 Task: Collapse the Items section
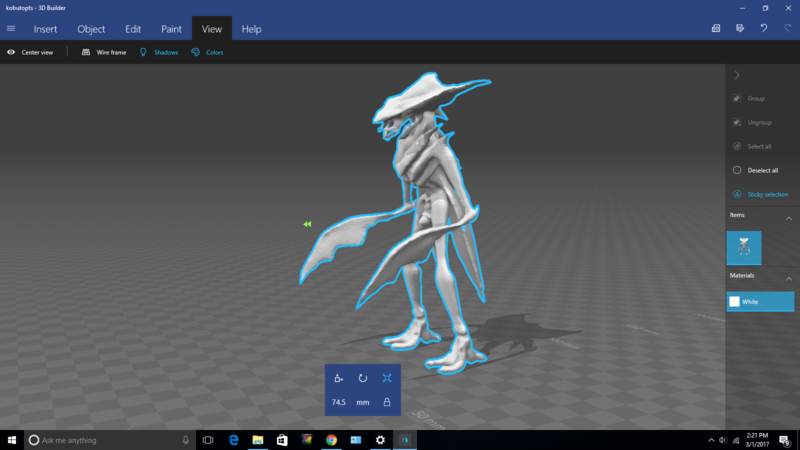tap(788, 218)
